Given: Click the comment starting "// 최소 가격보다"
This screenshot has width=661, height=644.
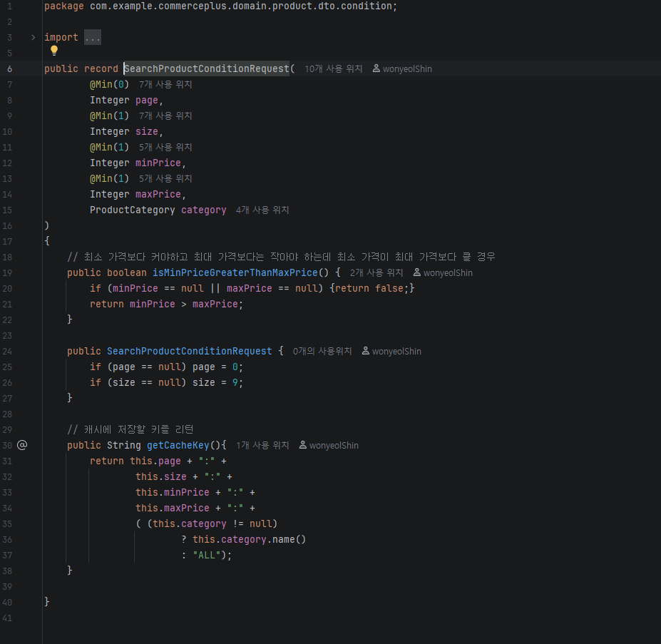Looking at the screenshot, I should (x=281, y=257).
